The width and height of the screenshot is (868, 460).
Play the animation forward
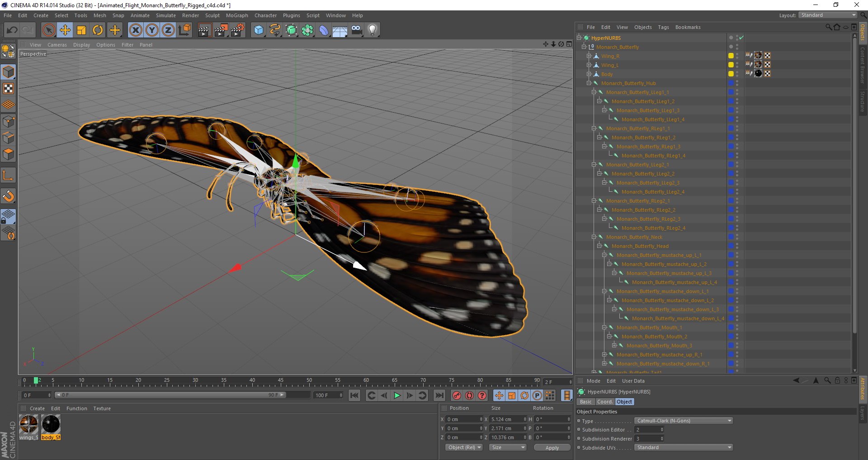coord(397,395)
